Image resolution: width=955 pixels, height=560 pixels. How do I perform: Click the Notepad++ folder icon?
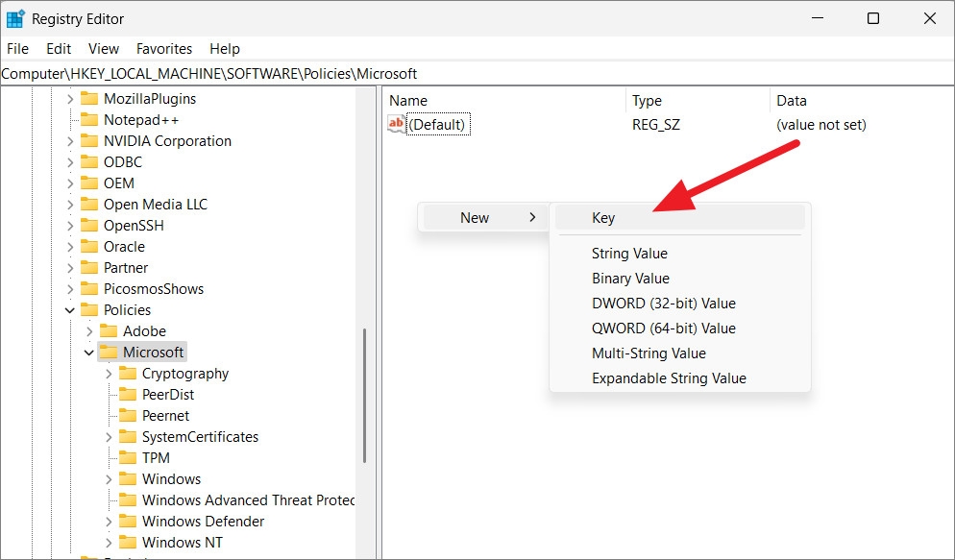click(88, 119)
